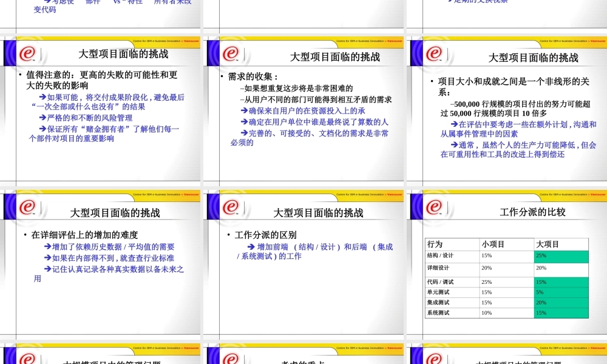The height and width of the screenshot is (364, 607).
Task: Click the green 5% cell in 单元测试 row
Action: pyautogui.click(x=561, y=292)
